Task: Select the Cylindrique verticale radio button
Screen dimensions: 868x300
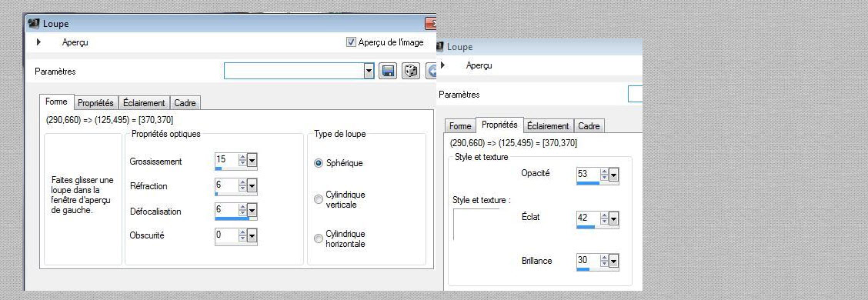Action: click(319, 200)
